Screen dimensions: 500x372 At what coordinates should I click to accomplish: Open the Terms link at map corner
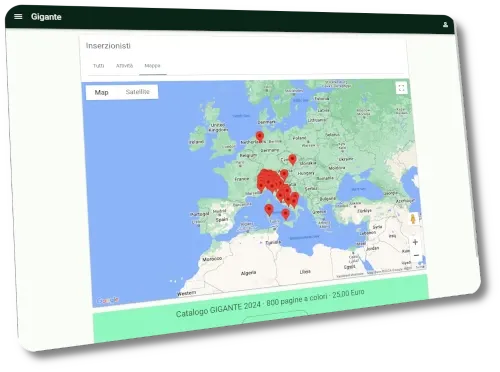[420, 267]
